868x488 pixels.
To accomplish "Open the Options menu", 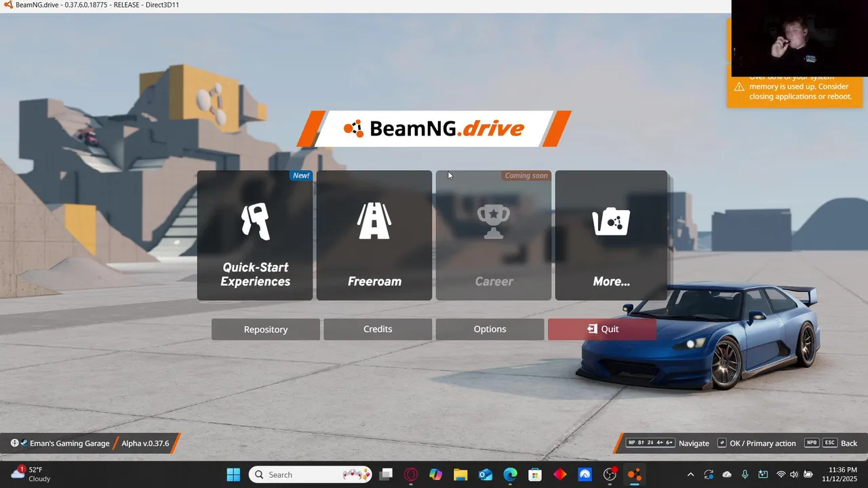I will [x=490, y=329].
